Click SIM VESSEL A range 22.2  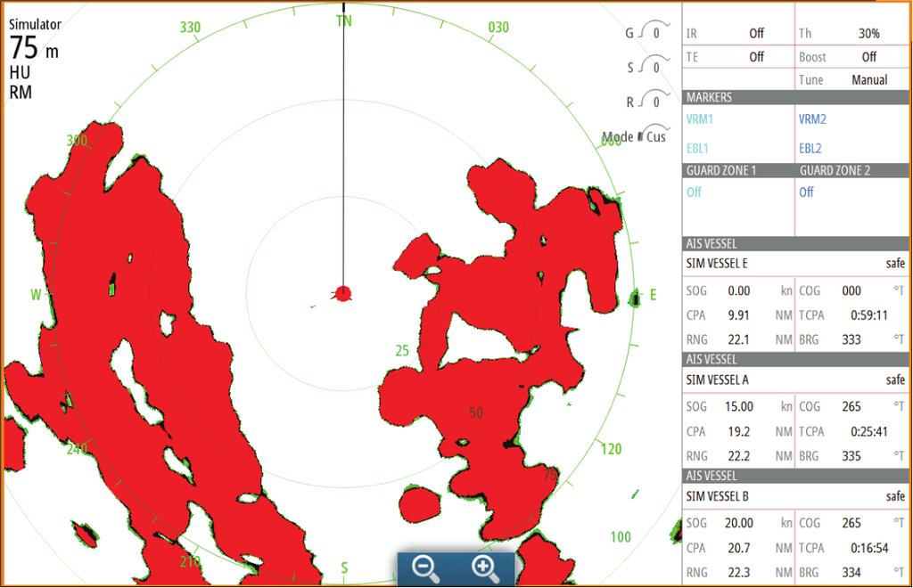point(738,456)
